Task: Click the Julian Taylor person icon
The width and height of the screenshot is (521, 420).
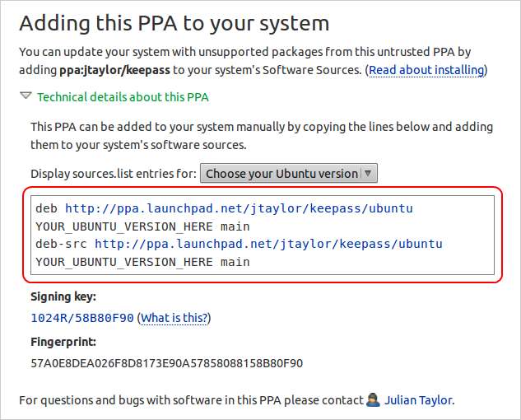Action: pos(373,400)
